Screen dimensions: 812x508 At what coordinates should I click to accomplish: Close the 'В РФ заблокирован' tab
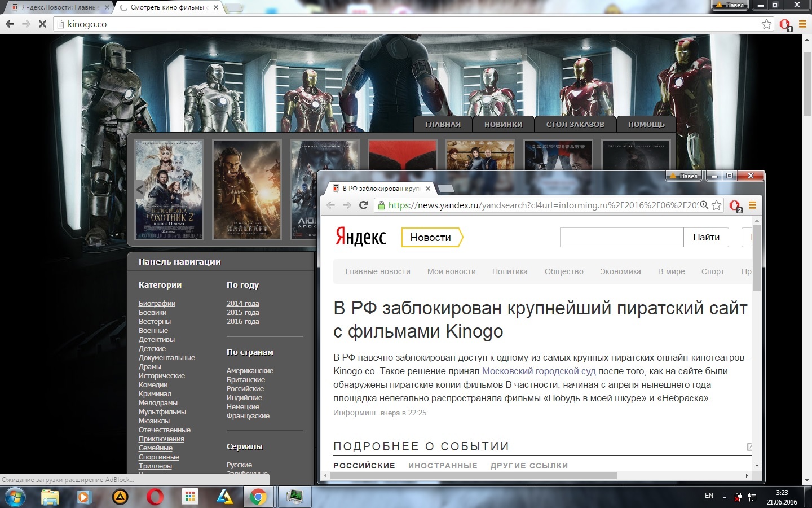(x=428, y=189)
